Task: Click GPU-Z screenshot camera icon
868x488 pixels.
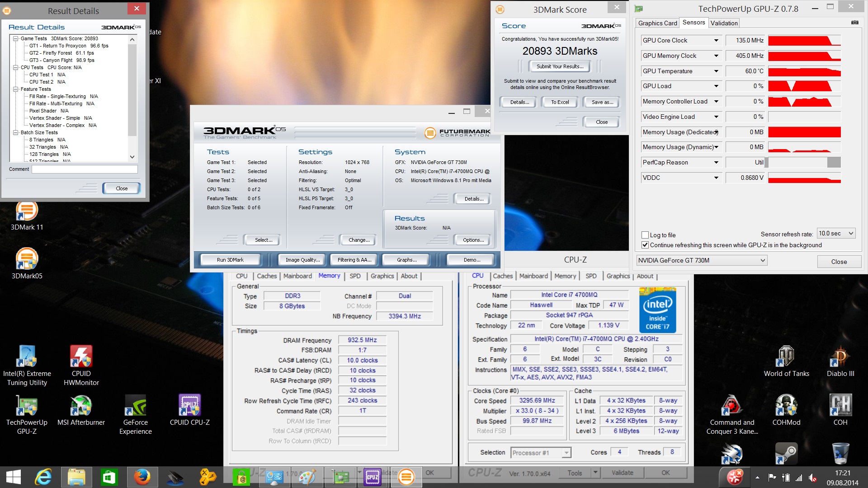Action: pos(854,23)
